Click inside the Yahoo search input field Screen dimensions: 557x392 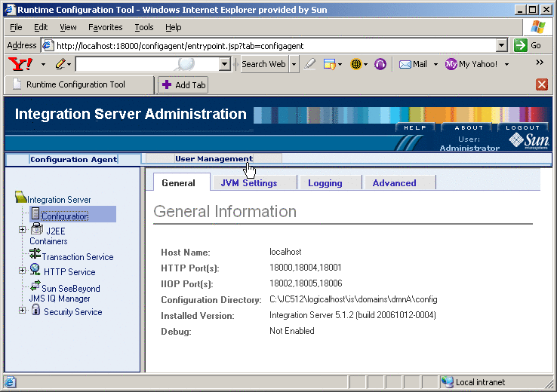point(146,64)
